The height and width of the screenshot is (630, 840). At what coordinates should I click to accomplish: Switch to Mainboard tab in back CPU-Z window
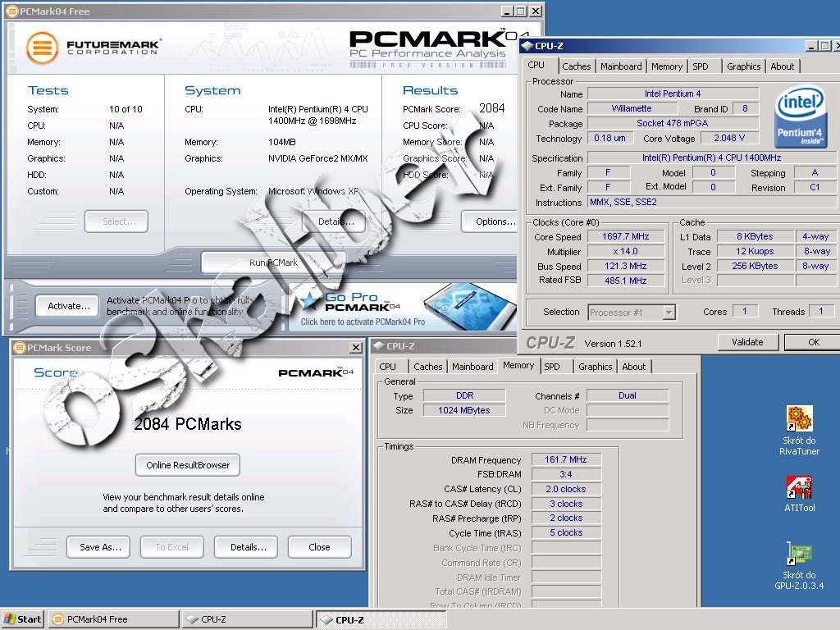click(472, 367)
